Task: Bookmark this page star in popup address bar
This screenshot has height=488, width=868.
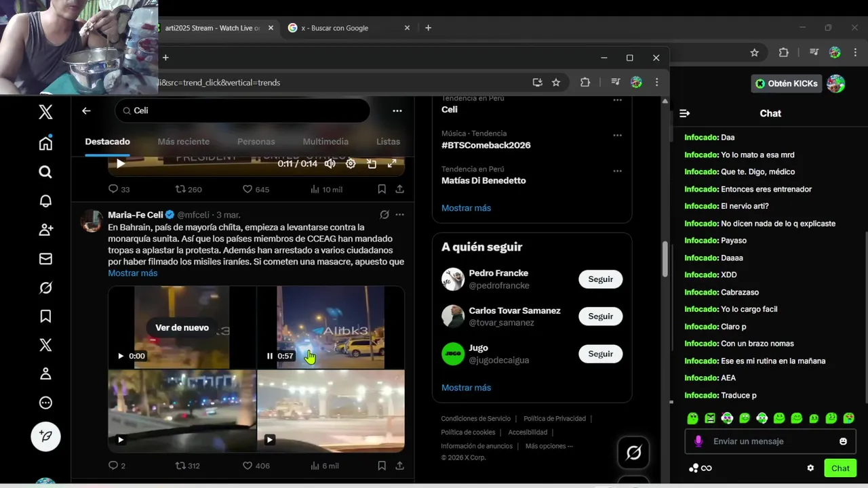Action: tap(556, 82)
